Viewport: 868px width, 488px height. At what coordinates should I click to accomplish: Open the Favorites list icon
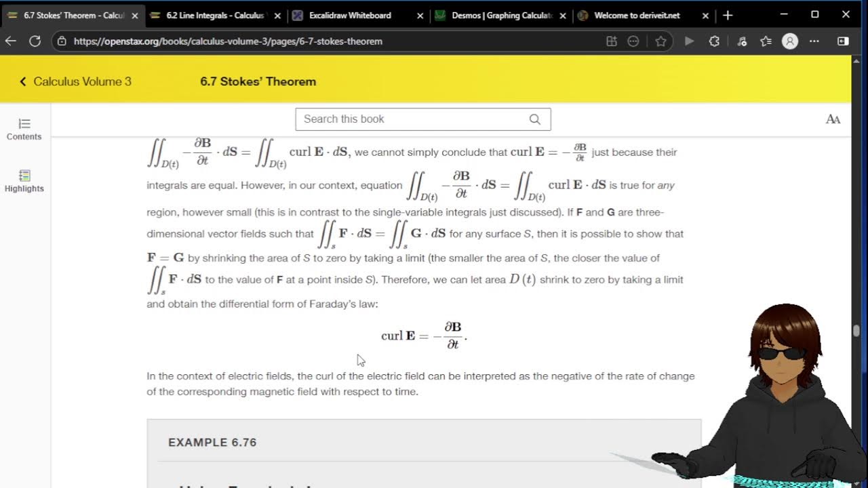click(766, 41)
